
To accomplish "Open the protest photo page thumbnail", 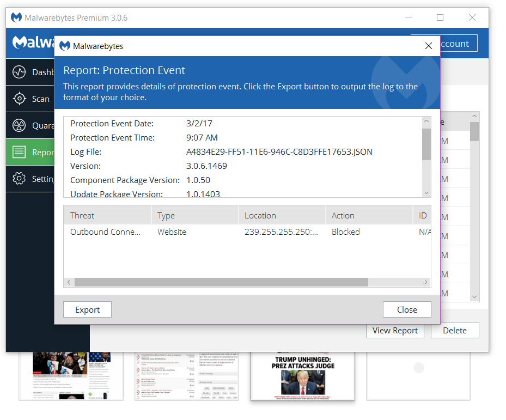I will pyautogui.click(x=71, y=376).
